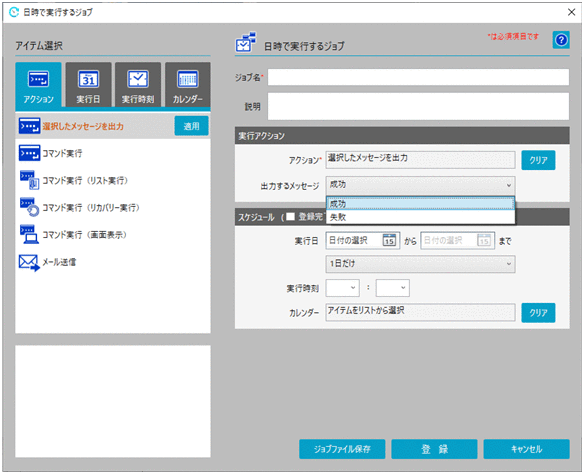
Task: Switch to the 実行時刻 tab
Action: [138, 85]
